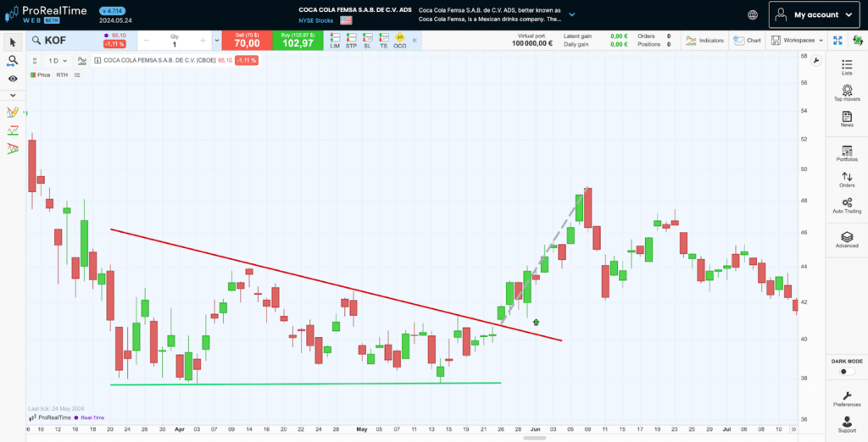Screen dimensions: 868x442
Task: Open the My account dropdown
Action: click(816, 15)
